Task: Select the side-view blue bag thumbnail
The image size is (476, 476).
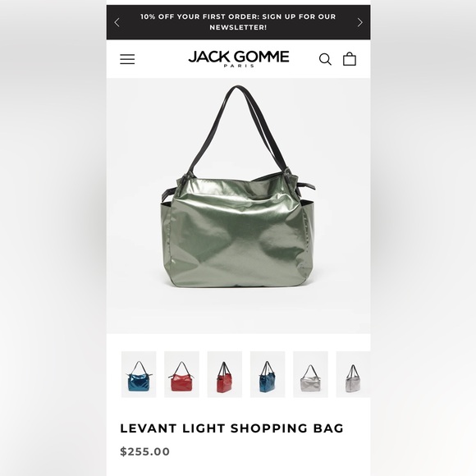Action: point(268,374)
